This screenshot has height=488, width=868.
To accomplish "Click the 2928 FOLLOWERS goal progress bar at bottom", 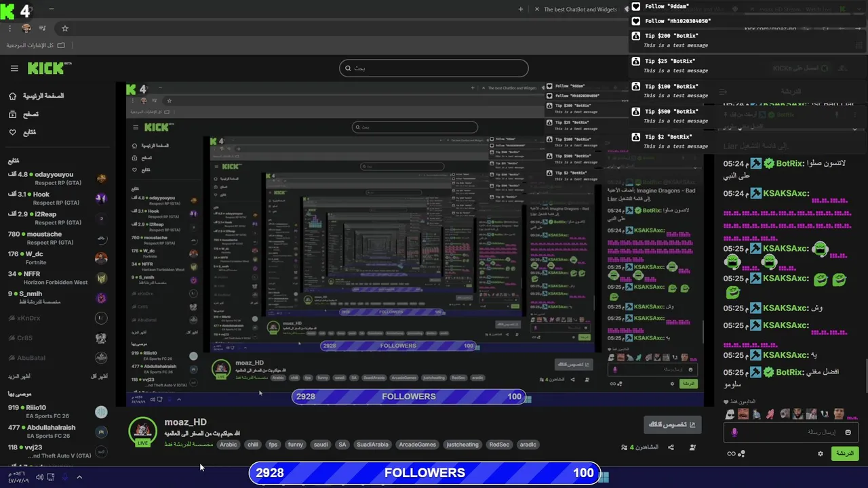I will (x=425, y=473).
